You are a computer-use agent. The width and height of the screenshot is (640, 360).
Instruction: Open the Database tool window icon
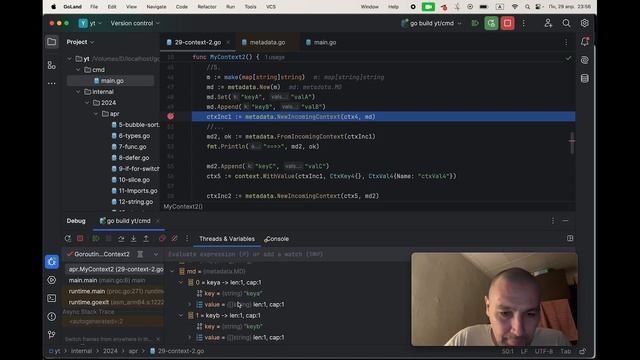pos(584,78)
